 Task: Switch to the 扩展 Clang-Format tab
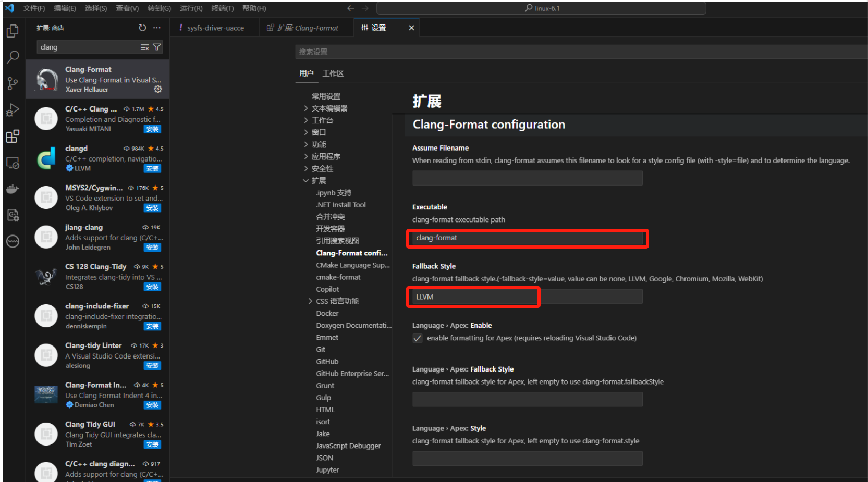tap(307, 28)
